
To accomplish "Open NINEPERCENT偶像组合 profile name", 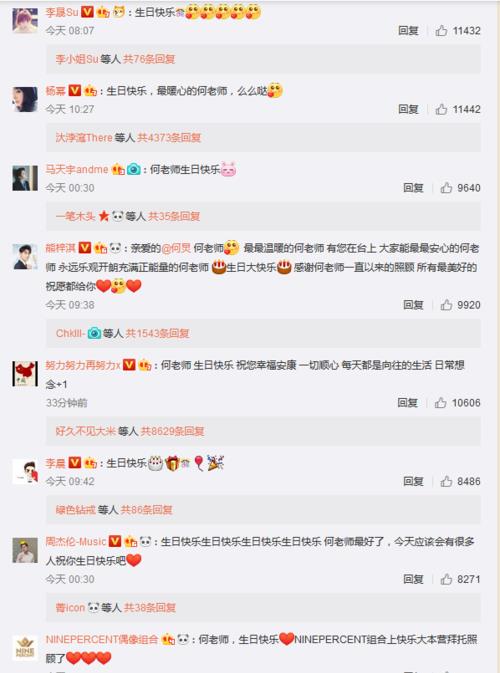I will 102,640.
